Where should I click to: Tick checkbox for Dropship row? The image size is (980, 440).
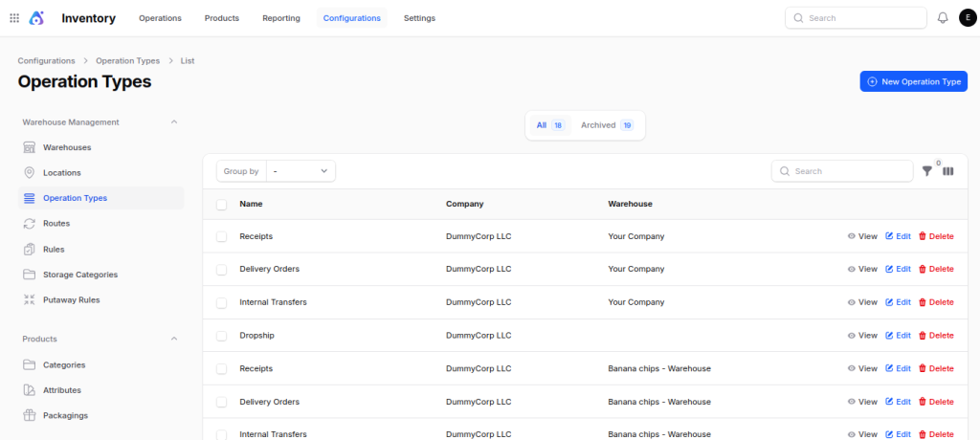pyautogui.click(x=221, y=336)
